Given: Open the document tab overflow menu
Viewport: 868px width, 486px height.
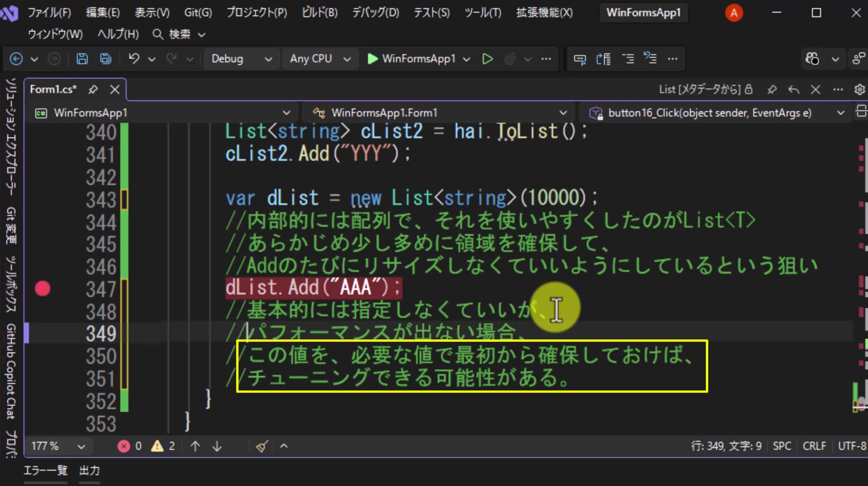Looking at the screenshot, I should click(x=838, y=89).
